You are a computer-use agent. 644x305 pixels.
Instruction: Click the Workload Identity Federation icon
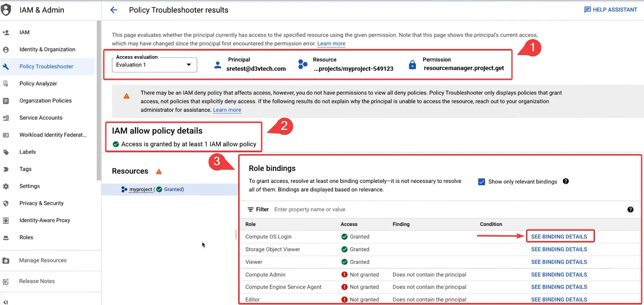pos(6,135)
